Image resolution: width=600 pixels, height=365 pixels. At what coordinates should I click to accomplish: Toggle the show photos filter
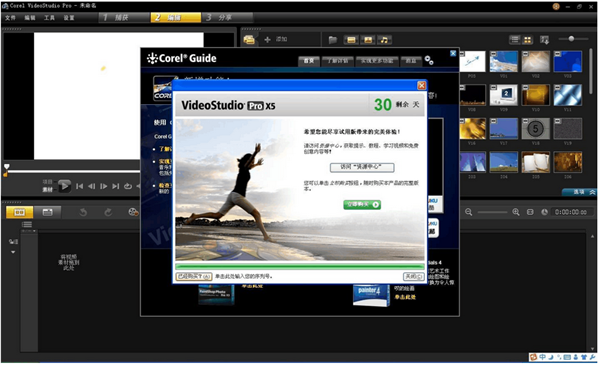point(368,40)
